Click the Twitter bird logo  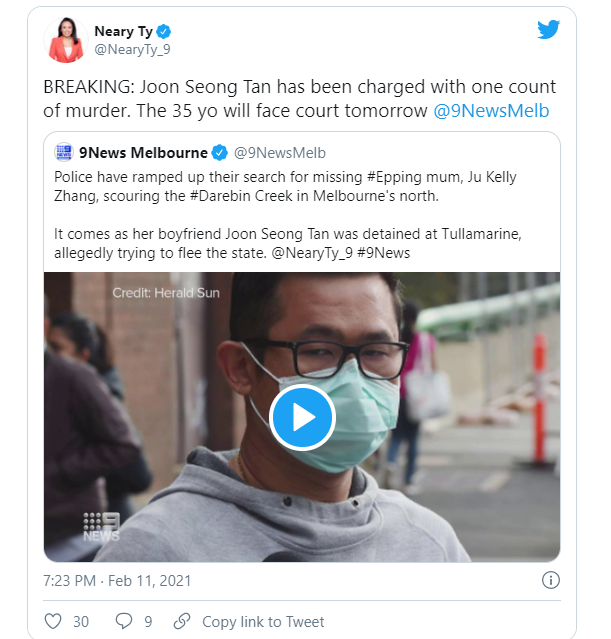[548, 30]
